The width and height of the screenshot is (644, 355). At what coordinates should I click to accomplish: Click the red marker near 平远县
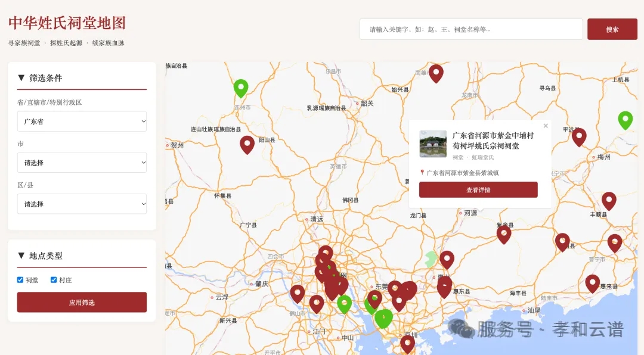(x=579, y=136)
